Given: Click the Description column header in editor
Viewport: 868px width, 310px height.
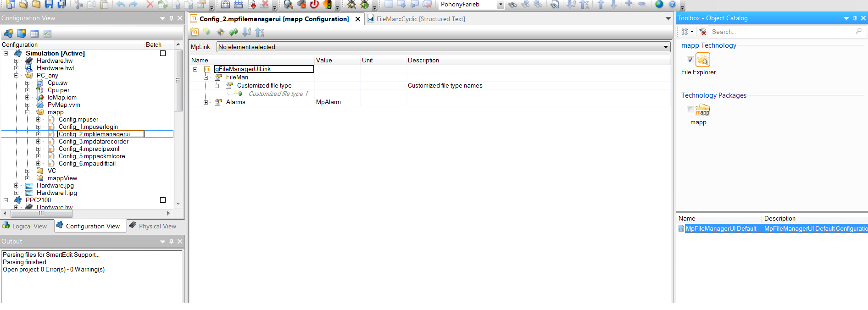Looking at the screenshot, I should pyautogui.click(x=538, y=60).
